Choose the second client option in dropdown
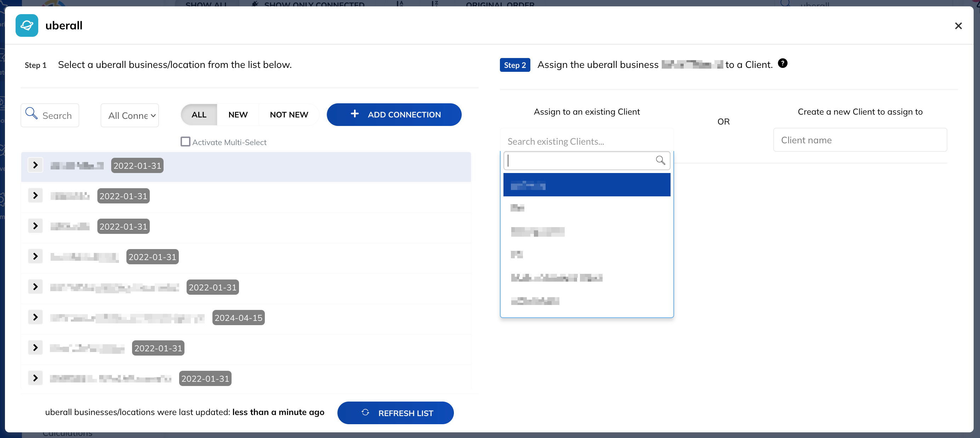Image resolution: width=980 pixels, height=438 pixels. (587, 208)
